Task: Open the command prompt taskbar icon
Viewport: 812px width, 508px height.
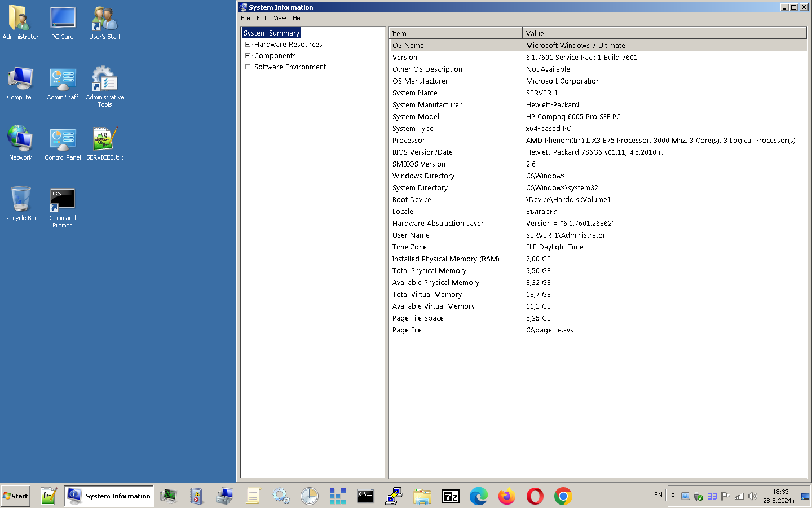Action: pos(365,496)
